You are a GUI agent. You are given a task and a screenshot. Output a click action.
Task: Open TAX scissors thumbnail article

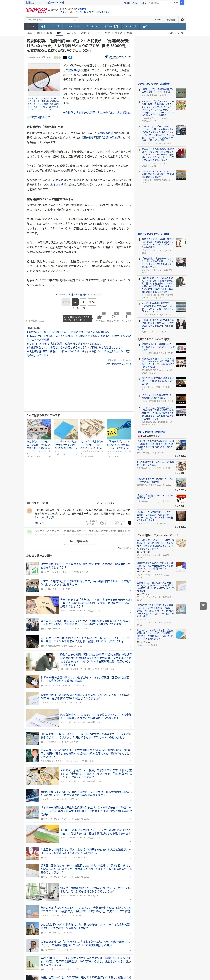[119, 429]
